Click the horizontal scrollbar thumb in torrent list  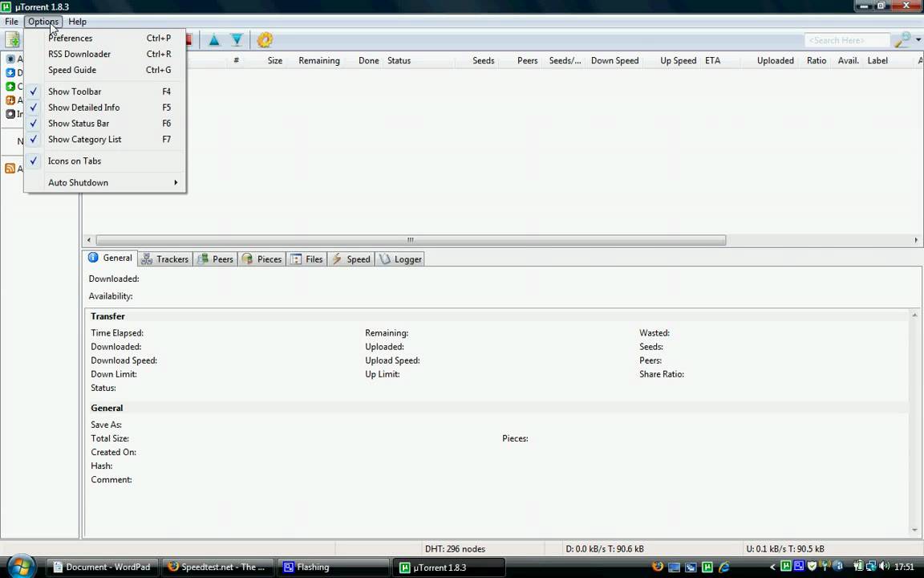point(411,240)
